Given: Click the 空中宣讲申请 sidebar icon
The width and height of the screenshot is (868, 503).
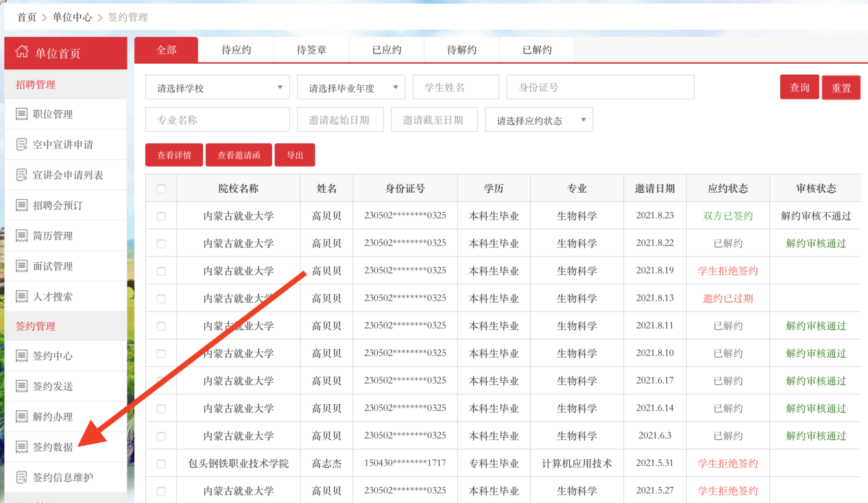Looking at the screenshot, I should (21, 145).
